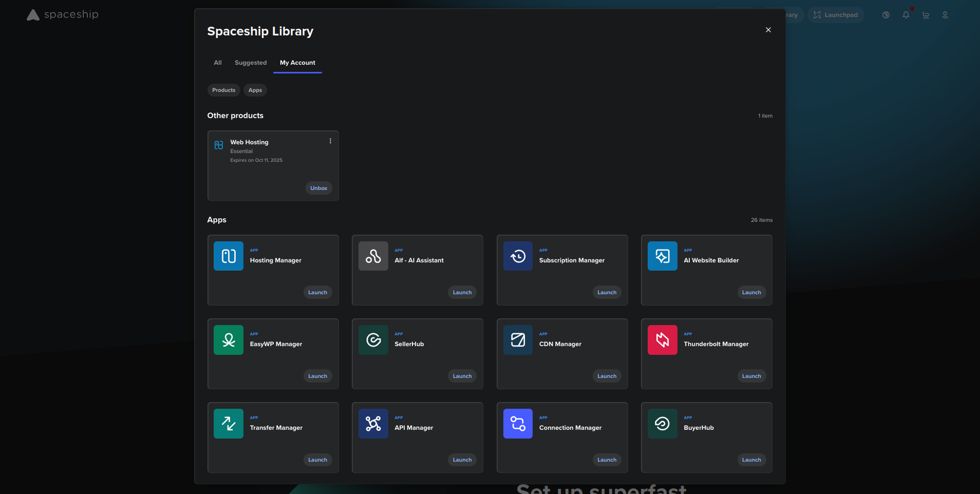Close the Spaceship Library dialog
The width and height of the screenshot is (980, 494).
click(x=768, y=30)
